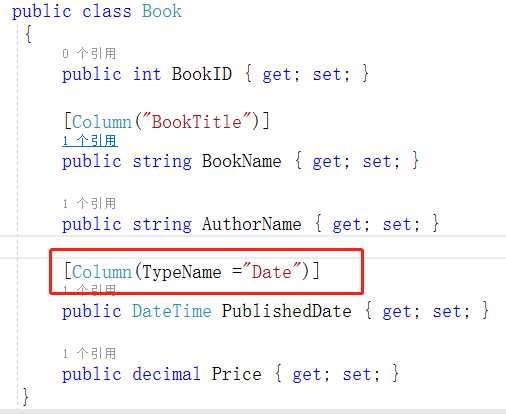Open the '0 个引用' CodeLens above BookID
Viewport: 506px width, 414px height.
[x=89, y=53]
